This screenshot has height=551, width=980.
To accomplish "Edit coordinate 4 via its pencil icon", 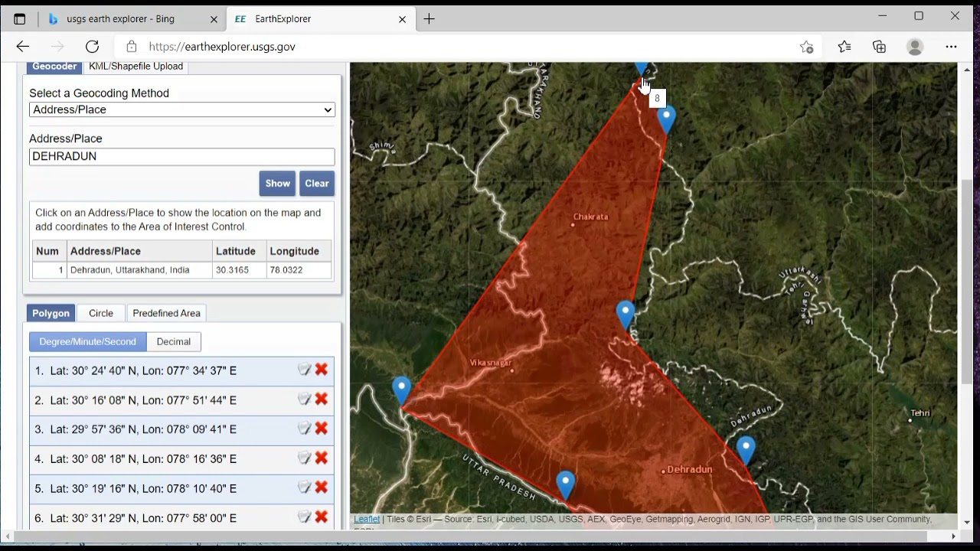I will tap(304, 458).
